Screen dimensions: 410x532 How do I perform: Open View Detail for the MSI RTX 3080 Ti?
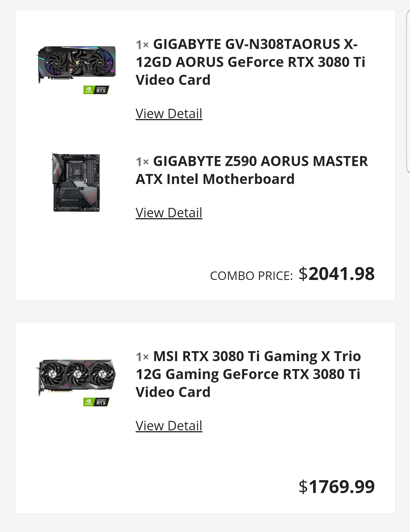pos(169,426)
